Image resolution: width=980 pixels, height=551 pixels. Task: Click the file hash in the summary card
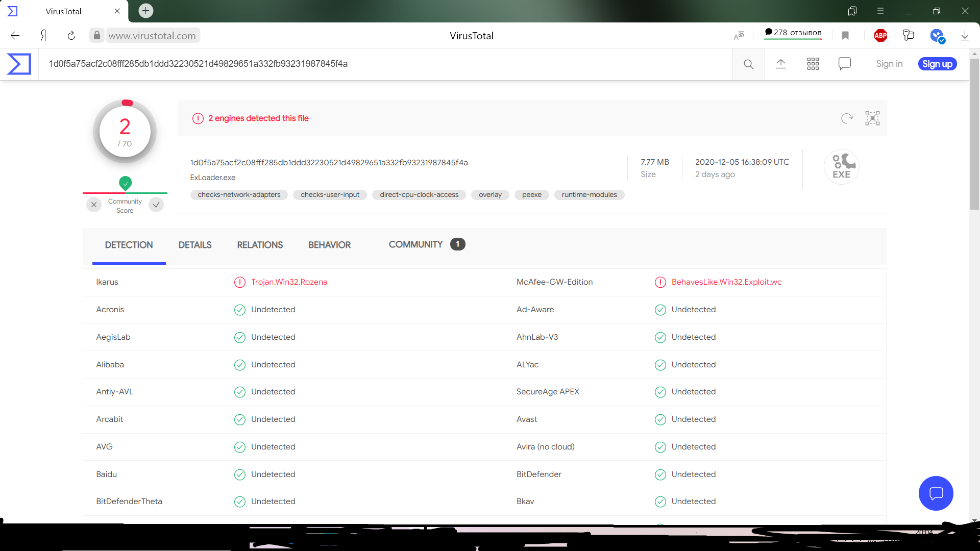pyautogui.click(x=329, y=163)
